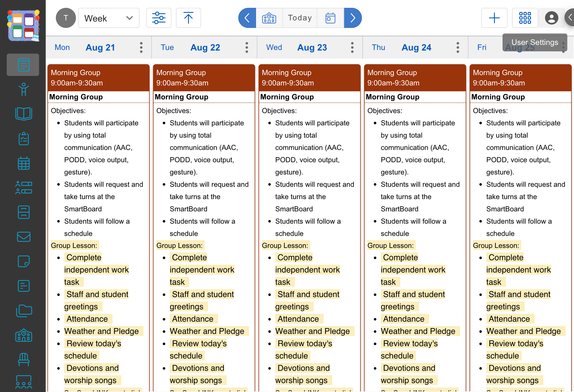Click the plus add button

pos(494,18)
